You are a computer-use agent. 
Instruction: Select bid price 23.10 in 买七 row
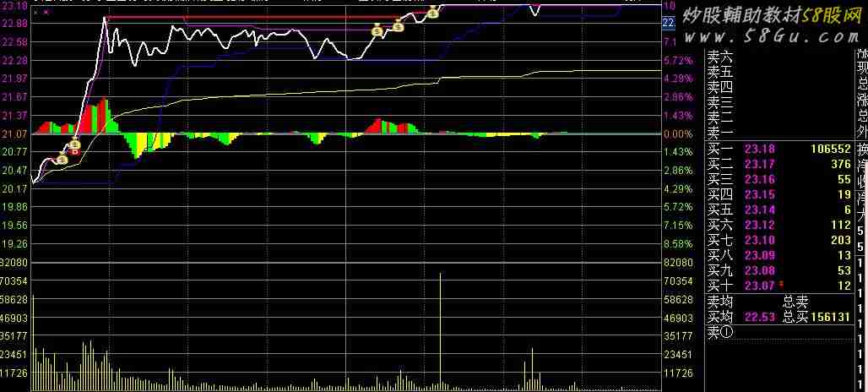pos(760,240)
